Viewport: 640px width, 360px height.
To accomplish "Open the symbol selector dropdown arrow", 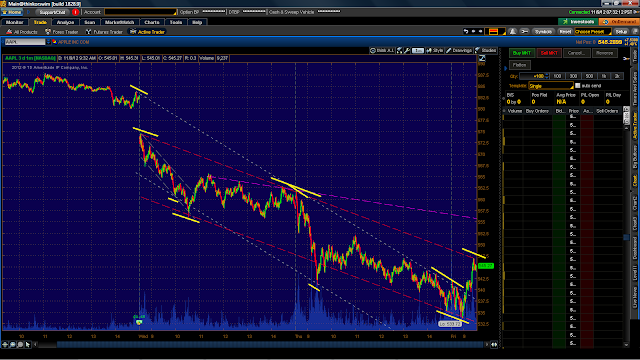I will click(48, 42).
